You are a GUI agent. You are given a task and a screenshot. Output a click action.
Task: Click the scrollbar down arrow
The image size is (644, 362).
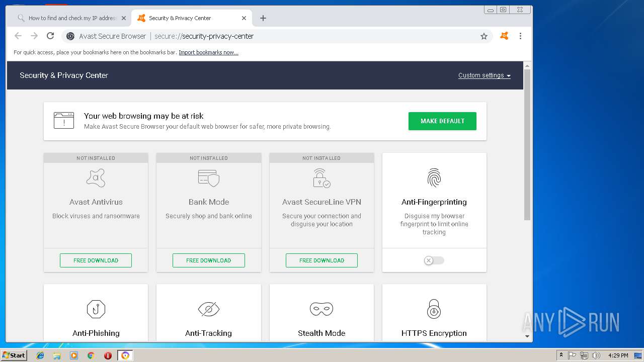pyautogui.click(x=527, y=336)
